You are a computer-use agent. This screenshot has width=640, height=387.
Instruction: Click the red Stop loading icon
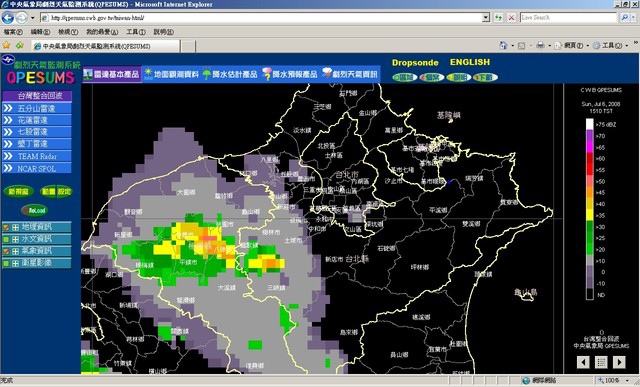[511, 18]
